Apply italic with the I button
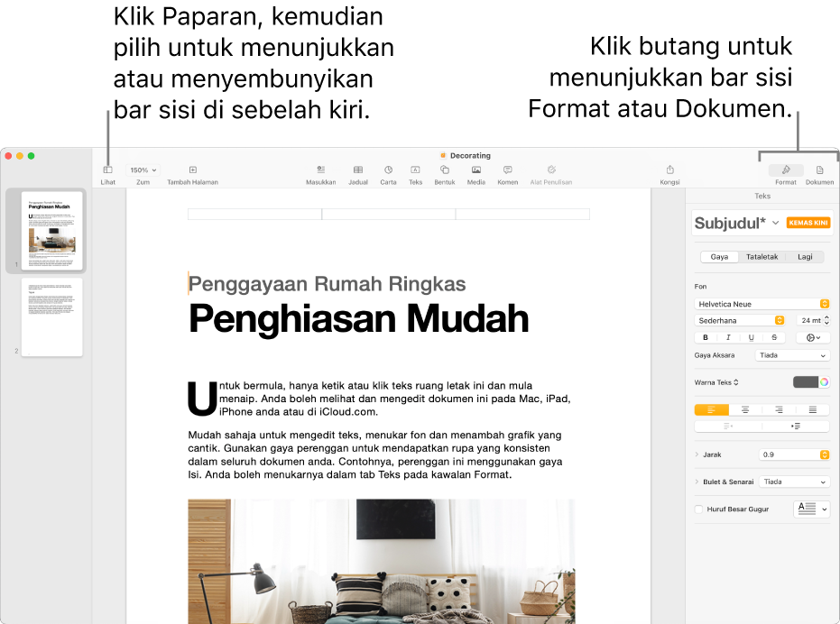Screen dimensions: 840x624 point(728,337)
